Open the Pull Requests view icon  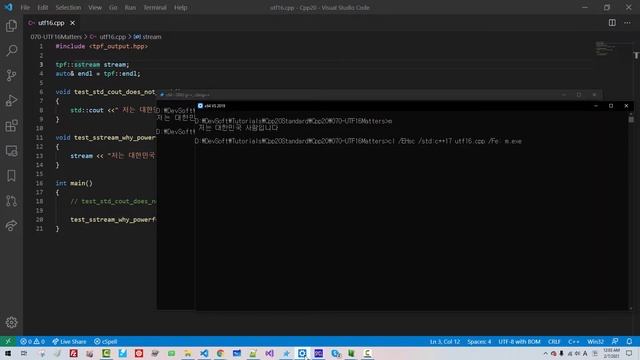11,200
